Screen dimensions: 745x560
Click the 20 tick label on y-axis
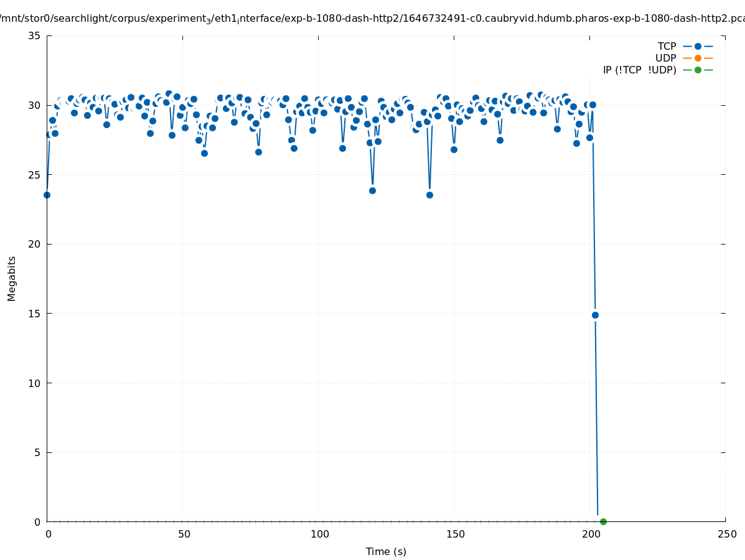tap(34, 244)
